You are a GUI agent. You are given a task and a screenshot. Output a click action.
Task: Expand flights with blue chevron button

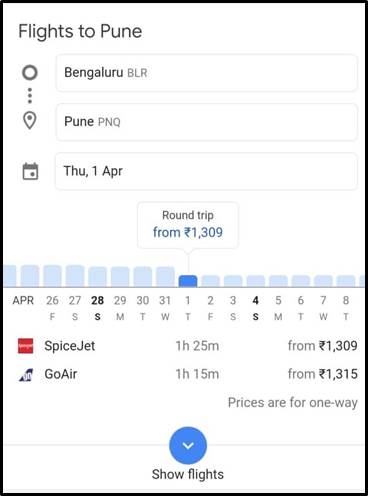click(188, 446)
